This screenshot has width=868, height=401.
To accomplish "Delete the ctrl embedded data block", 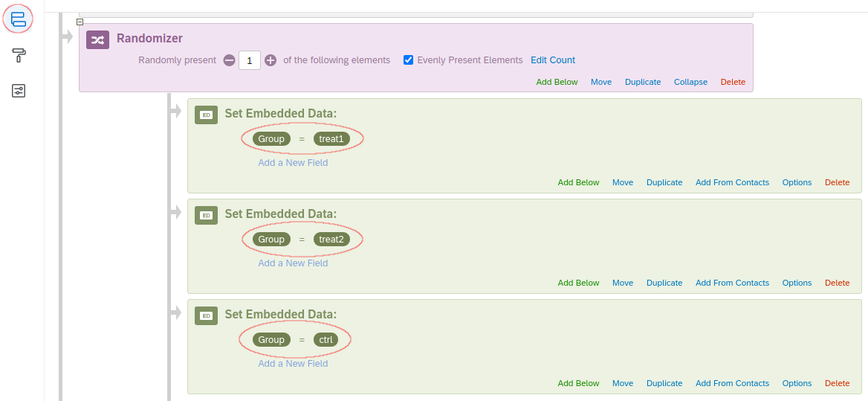I will (837, 383).
